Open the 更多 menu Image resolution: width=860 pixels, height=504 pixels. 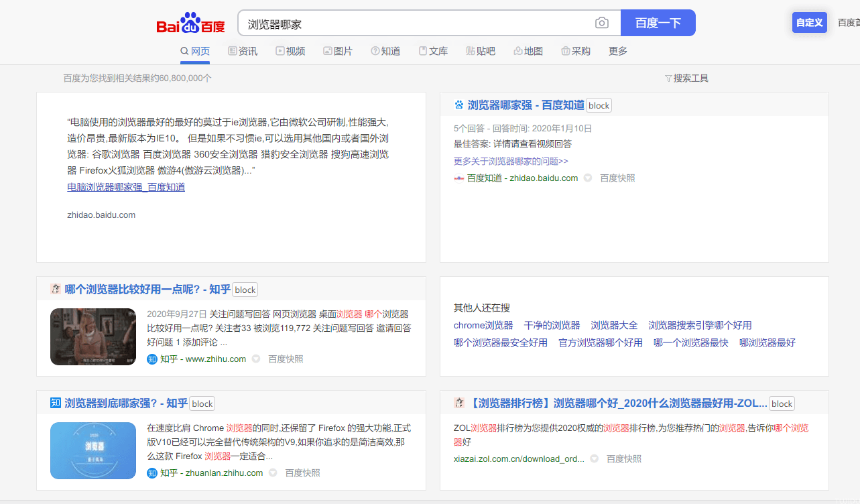[617, 51]
